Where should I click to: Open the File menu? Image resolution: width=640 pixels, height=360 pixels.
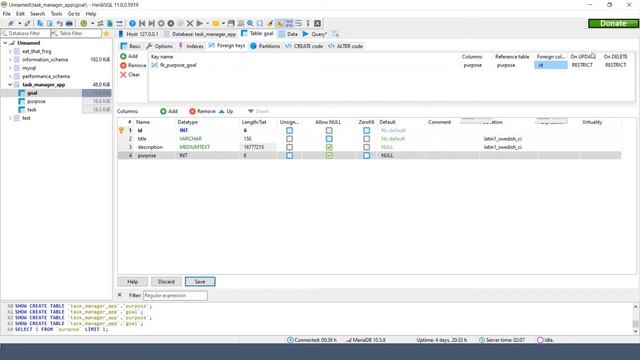pyautogui.click(x=7, y=13)
